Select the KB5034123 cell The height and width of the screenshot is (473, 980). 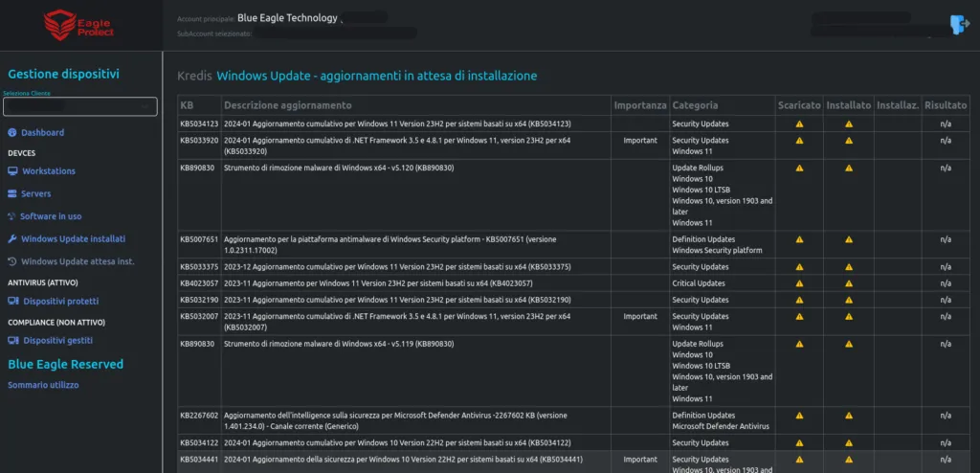click(x=199, y=124)
